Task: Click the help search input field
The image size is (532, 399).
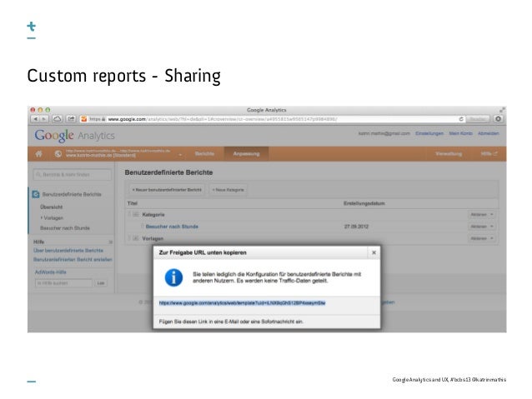Action: (63, 283)
